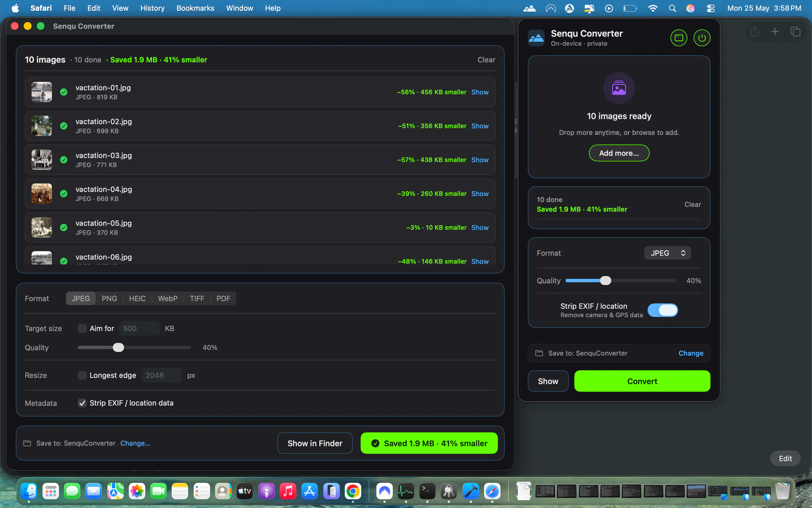812x508 pixels.
Task: Click the purple image stack drop icon
Action: tap(619, 88)
